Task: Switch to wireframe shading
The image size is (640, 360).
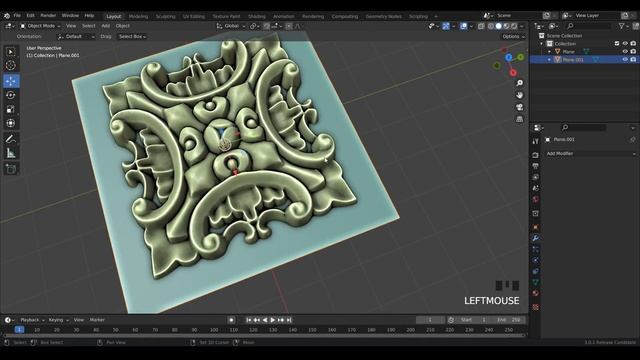Action: tap(491, 26)
